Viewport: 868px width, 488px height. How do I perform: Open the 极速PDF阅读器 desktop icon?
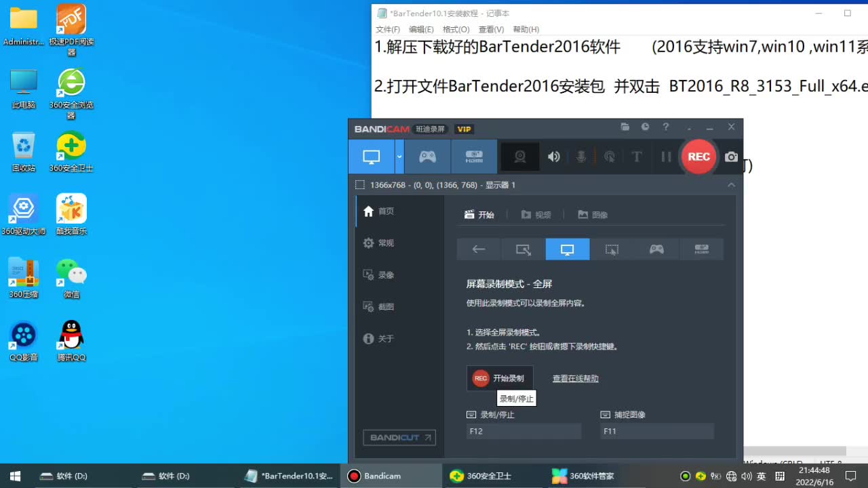pos(71,30)
